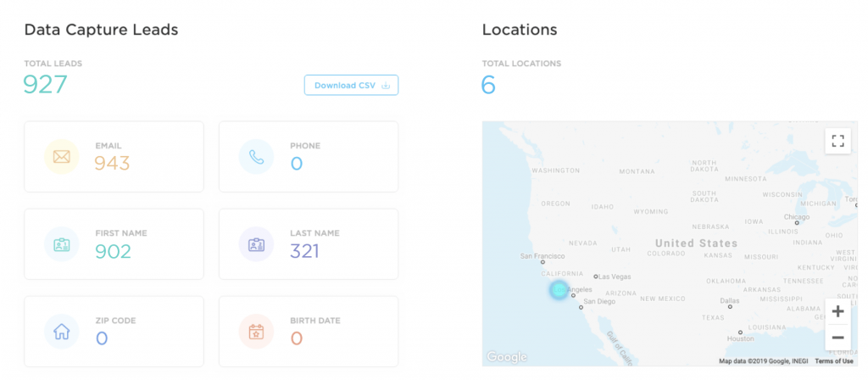Click the email count 943
The width and height of the screenshot is (868, 380).
tap(112, 164)
